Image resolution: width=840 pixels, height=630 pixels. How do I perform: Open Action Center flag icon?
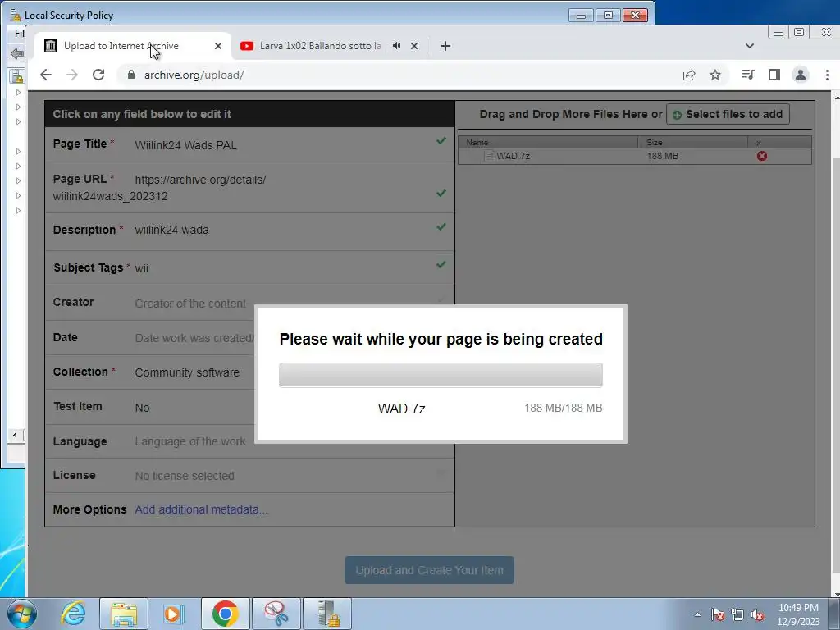click(x=718, y=614)
